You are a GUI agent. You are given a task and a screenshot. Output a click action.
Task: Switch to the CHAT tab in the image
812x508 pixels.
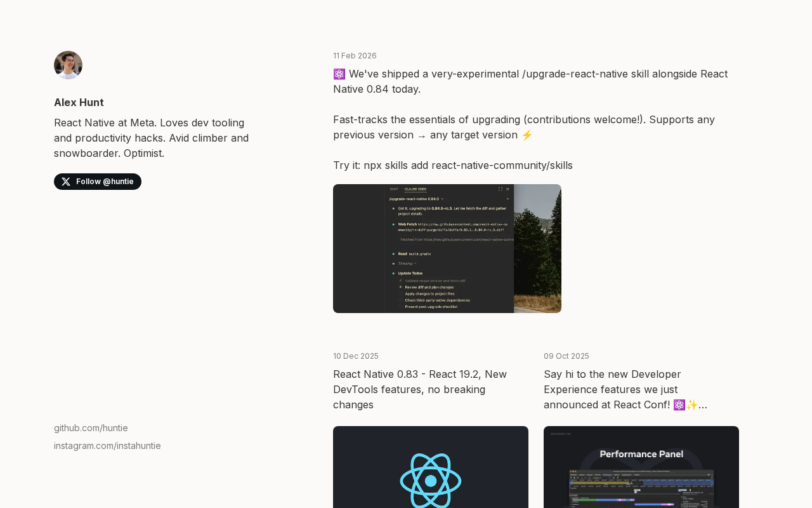point(394,189)
